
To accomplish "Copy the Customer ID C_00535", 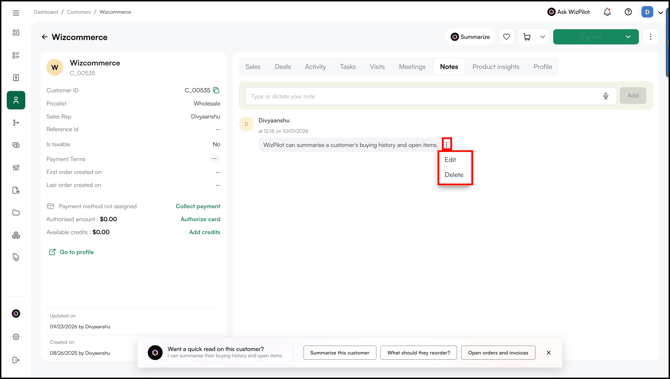I will tap(216, 90).
